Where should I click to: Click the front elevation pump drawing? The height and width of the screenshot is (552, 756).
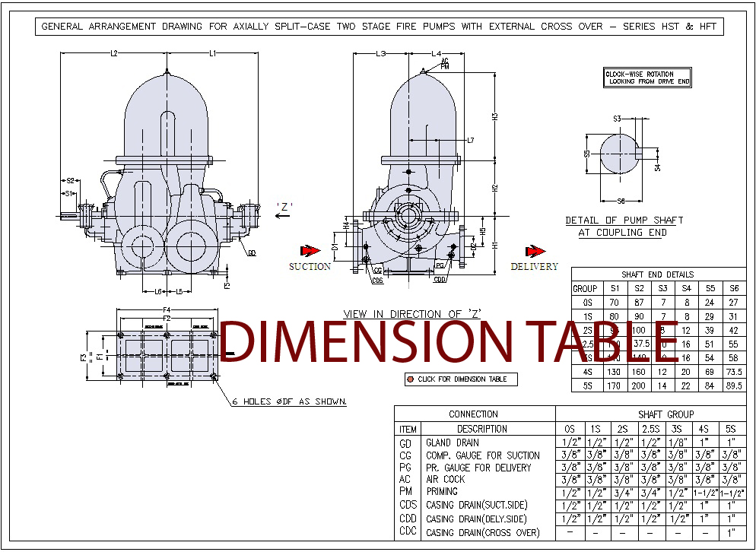(x=167, y=182)
